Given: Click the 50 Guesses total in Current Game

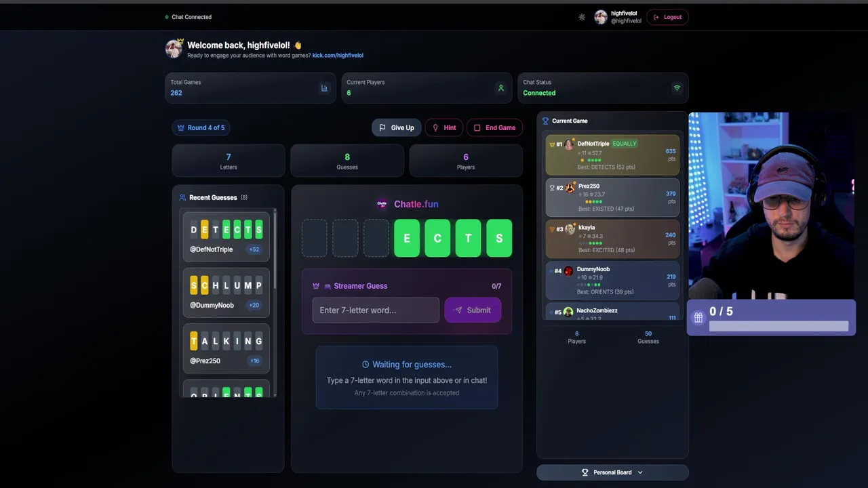Looking at the screenshot, I should (x=648, y=337).
